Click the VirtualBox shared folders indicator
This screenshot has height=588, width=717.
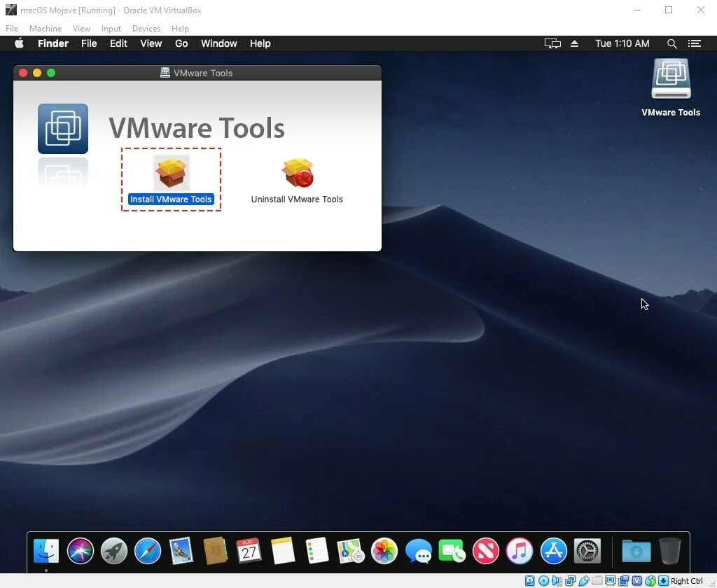(597, 581)
